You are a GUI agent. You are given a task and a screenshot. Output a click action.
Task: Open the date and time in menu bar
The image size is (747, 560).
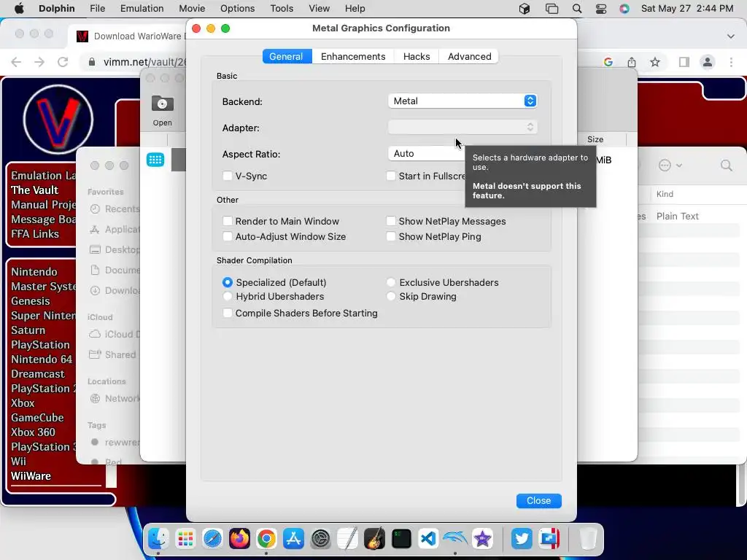[x=687, y=9]
